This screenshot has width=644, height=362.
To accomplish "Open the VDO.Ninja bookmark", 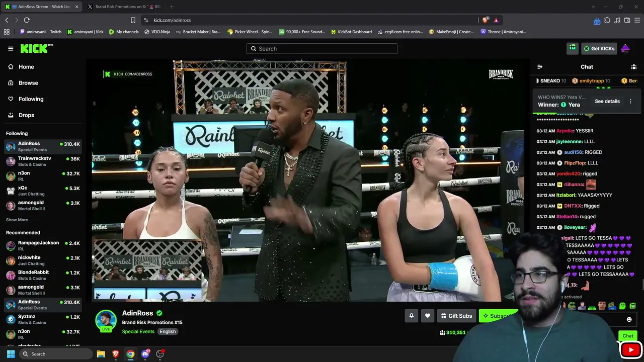I will coord(157,32).
